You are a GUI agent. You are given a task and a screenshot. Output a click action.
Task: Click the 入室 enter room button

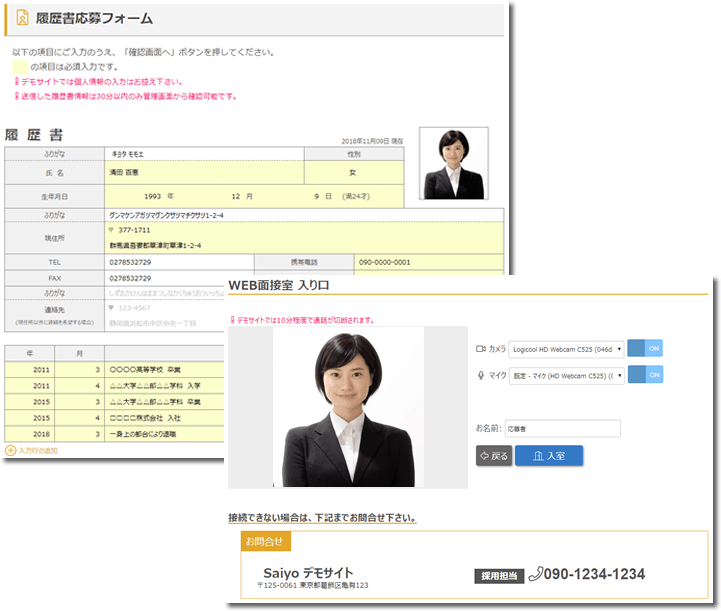coord(548,456)
